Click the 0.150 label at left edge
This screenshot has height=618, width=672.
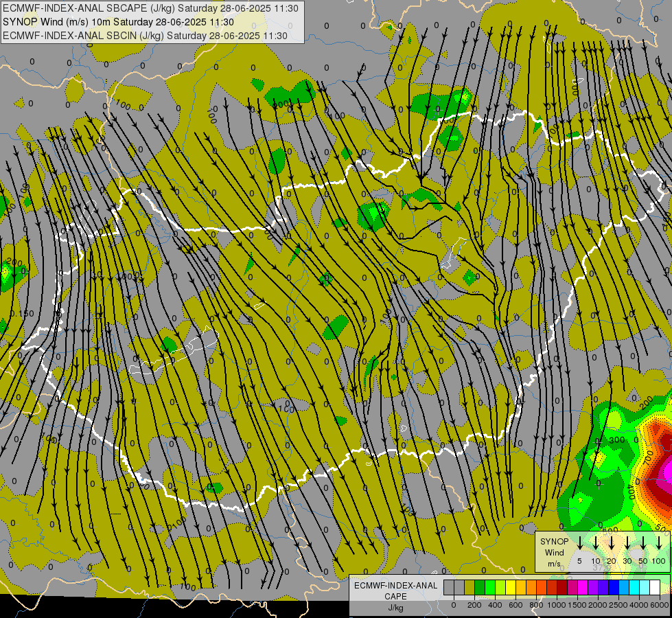22,314
